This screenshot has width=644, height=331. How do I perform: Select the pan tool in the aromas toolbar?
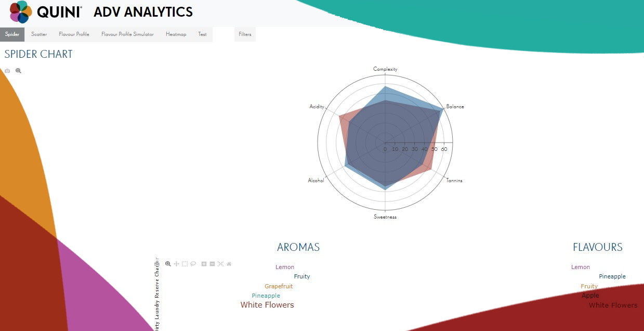(x=176, y=264)
